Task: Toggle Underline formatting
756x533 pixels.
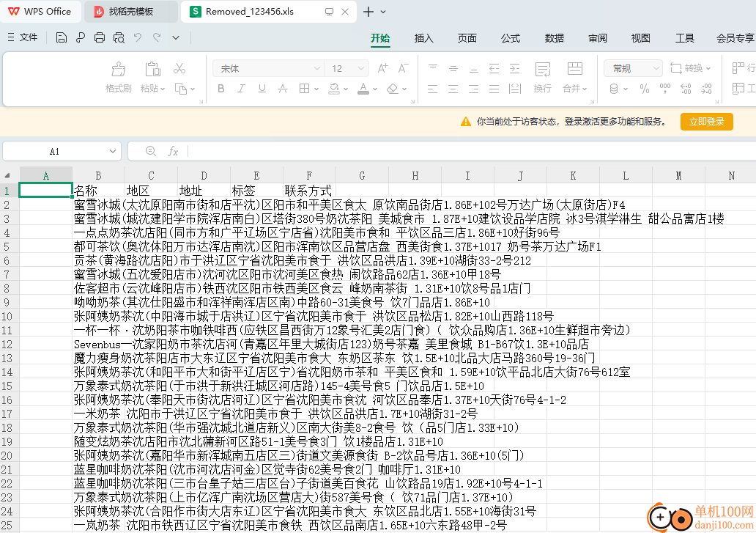Action: 262,88
